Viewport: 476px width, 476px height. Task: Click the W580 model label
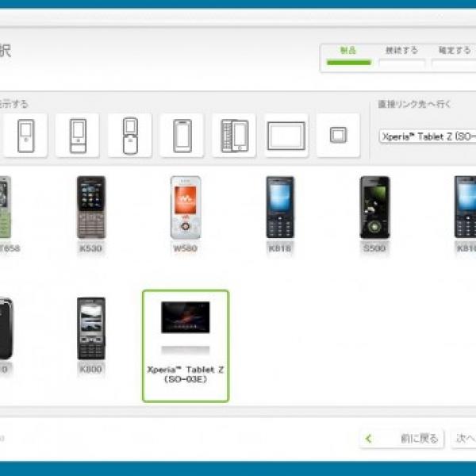[x=185, y=248]
